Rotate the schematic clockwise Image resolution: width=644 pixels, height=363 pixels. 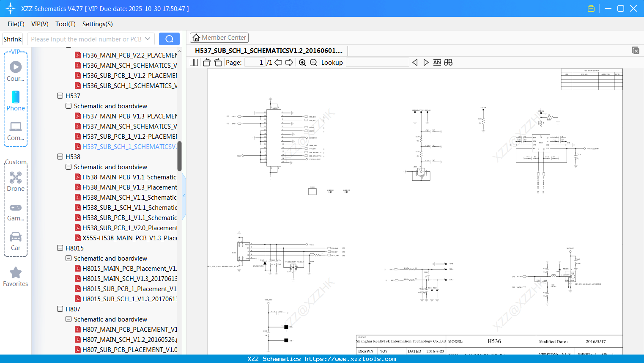coord(218,62)
